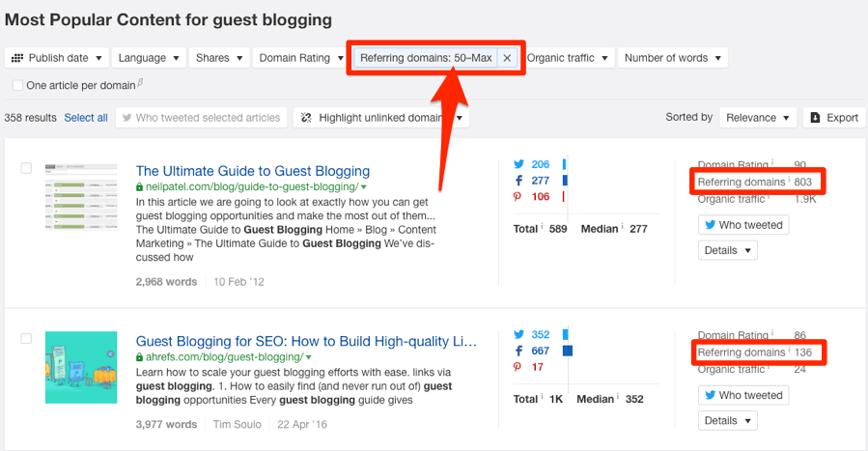Click the Export download icon

coord(815,117)
